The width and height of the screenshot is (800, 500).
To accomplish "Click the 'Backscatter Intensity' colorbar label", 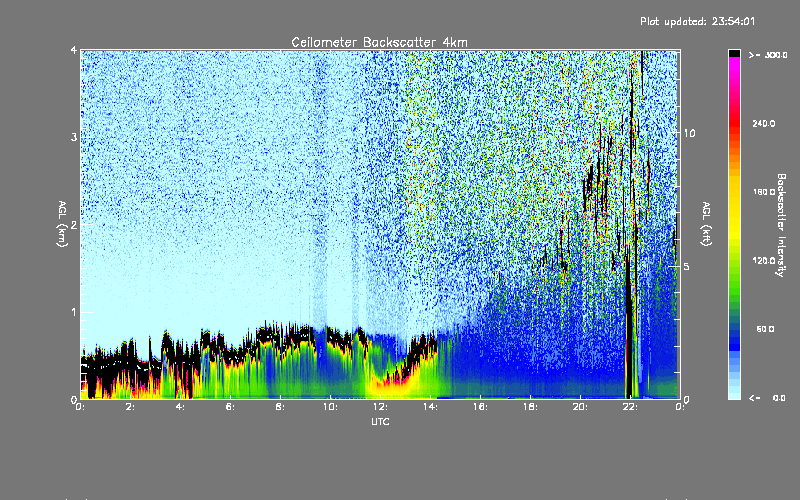I will (x=781, y=225).
